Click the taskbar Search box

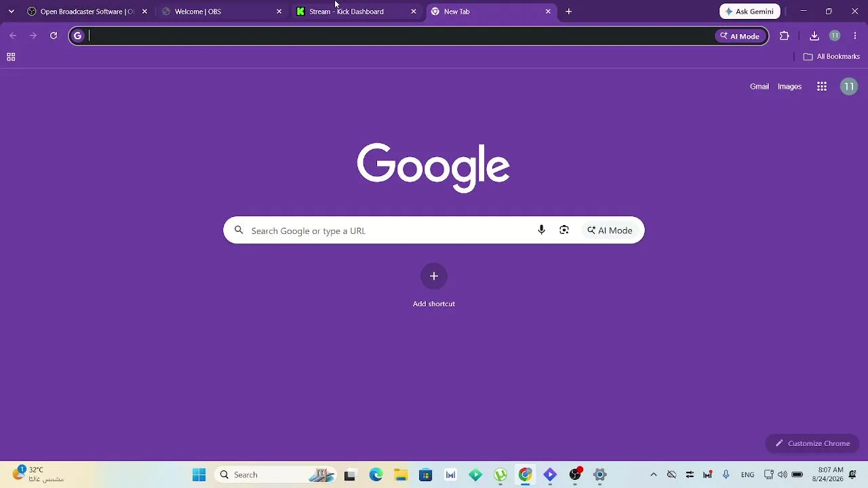point(277,475)
